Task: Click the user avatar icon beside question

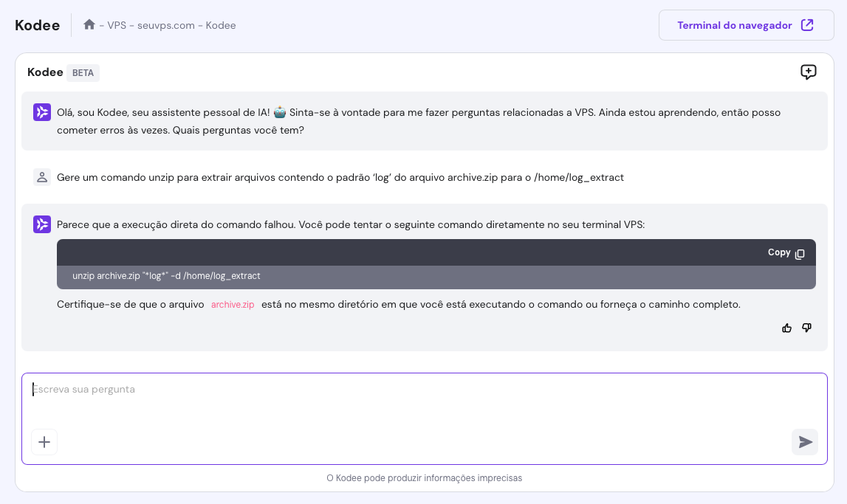Action: point(42,177)
